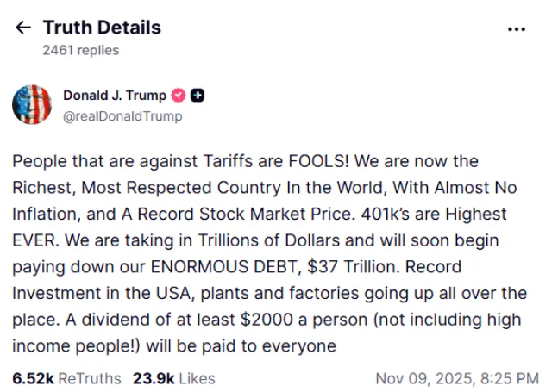Image resolution: width=552 pixels, height=392 pixels.
Task: Open the three-dot more options menu
Action: pyautogui.click(x=517, y=28)
